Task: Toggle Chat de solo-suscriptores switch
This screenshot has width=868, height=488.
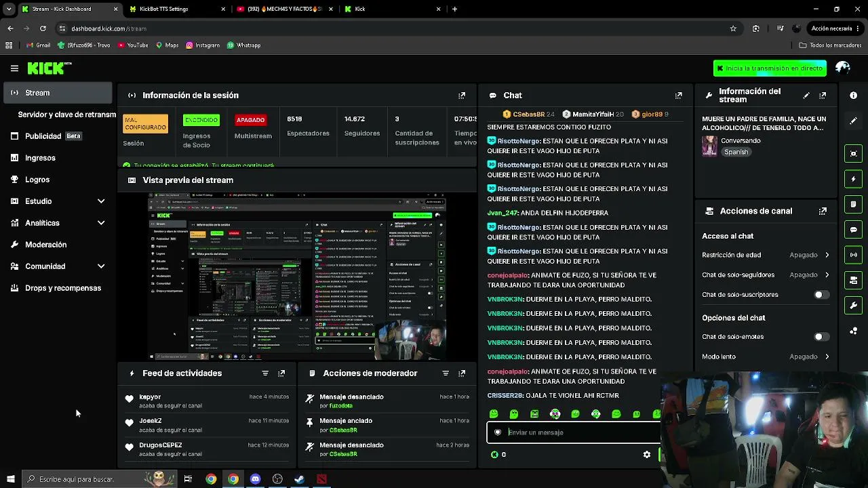Action: click(821, 295)
